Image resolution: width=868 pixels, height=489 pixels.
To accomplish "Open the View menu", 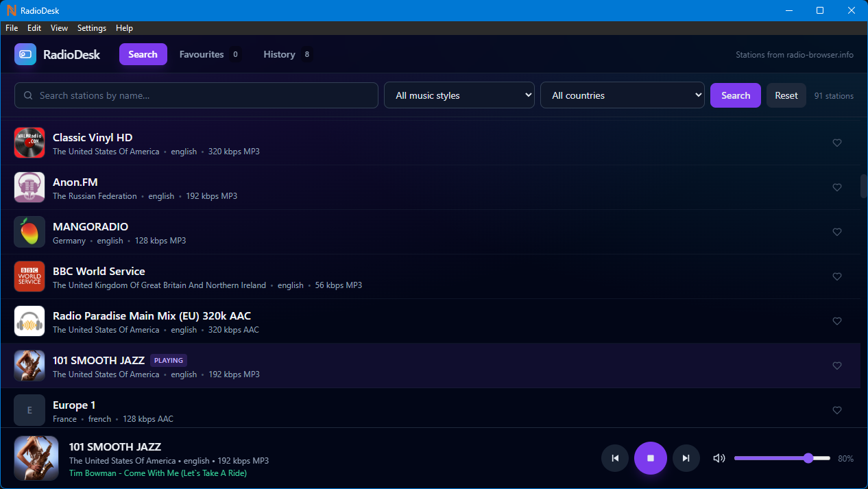I will [60, 28].
